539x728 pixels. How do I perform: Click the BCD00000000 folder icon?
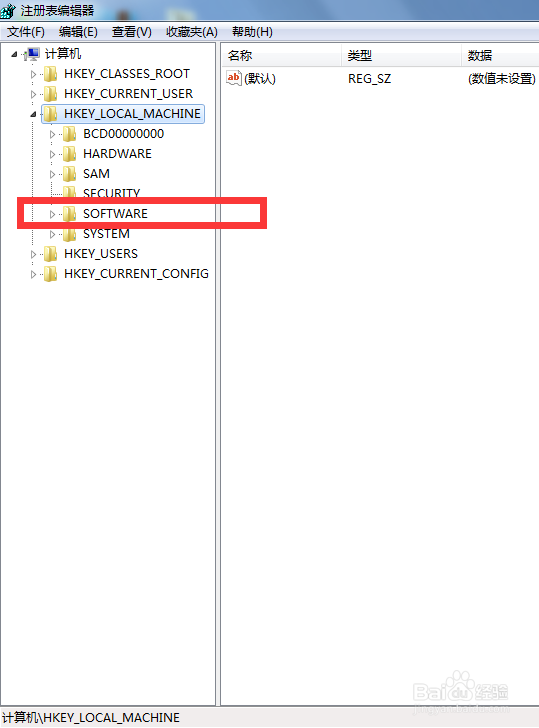coord(70,134)
